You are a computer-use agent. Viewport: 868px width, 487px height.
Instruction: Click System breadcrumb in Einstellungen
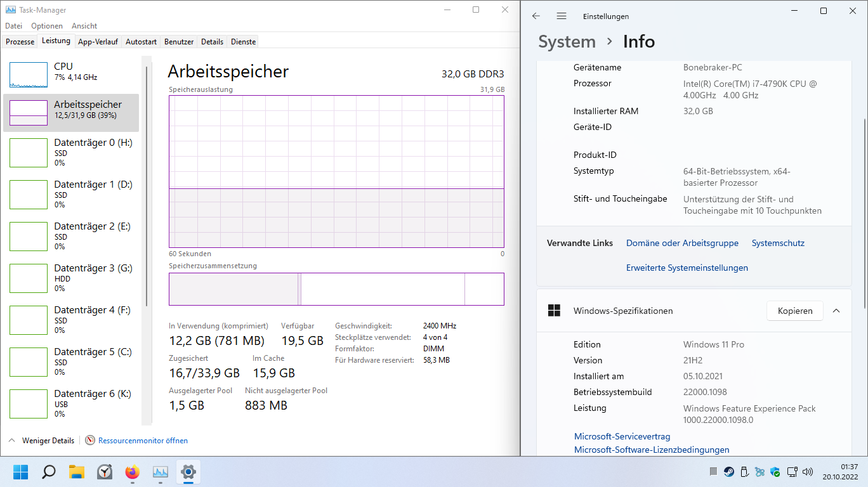[x=567, y=42]
